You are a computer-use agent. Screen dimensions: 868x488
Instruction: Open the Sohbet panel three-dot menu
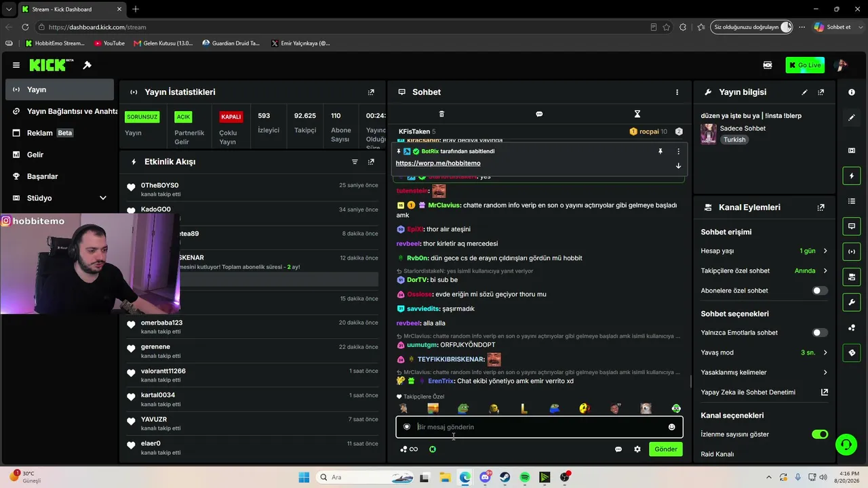tap(677, 92)
